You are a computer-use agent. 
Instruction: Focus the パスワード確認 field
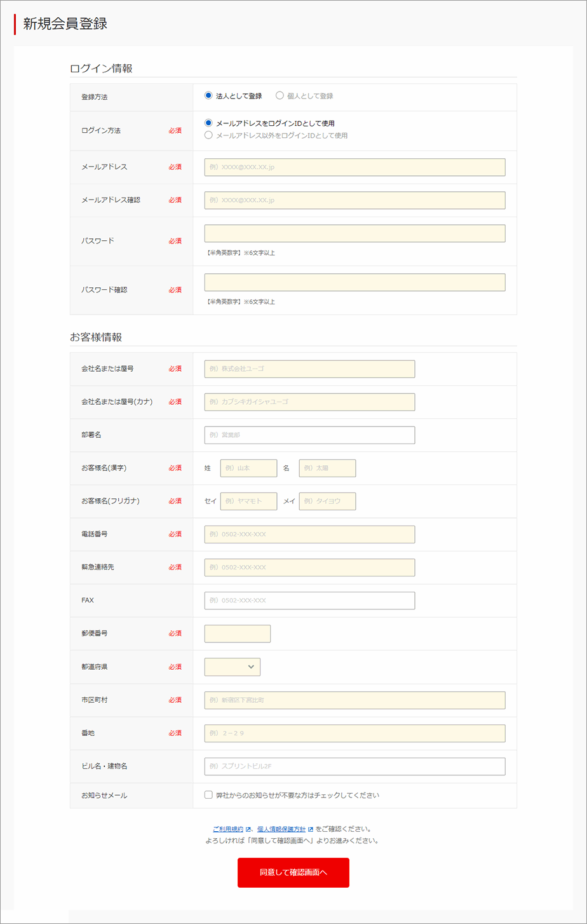click(354, 282)
